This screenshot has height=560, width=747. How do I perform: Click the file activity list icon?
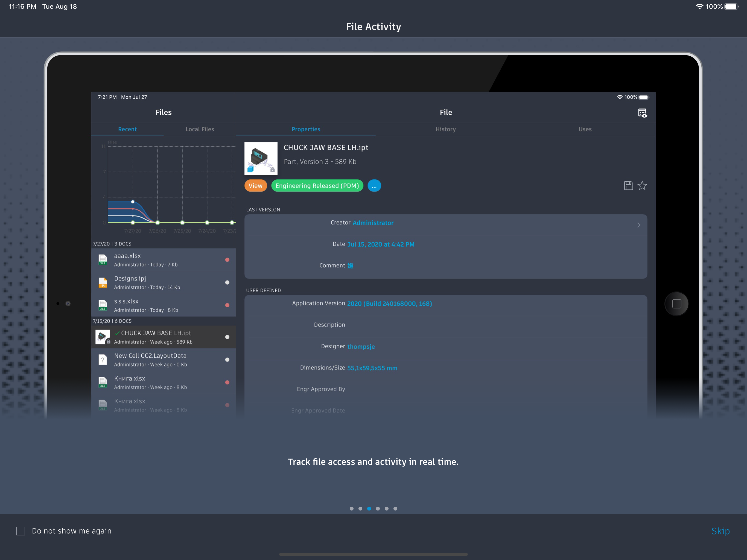coord(642,113)
